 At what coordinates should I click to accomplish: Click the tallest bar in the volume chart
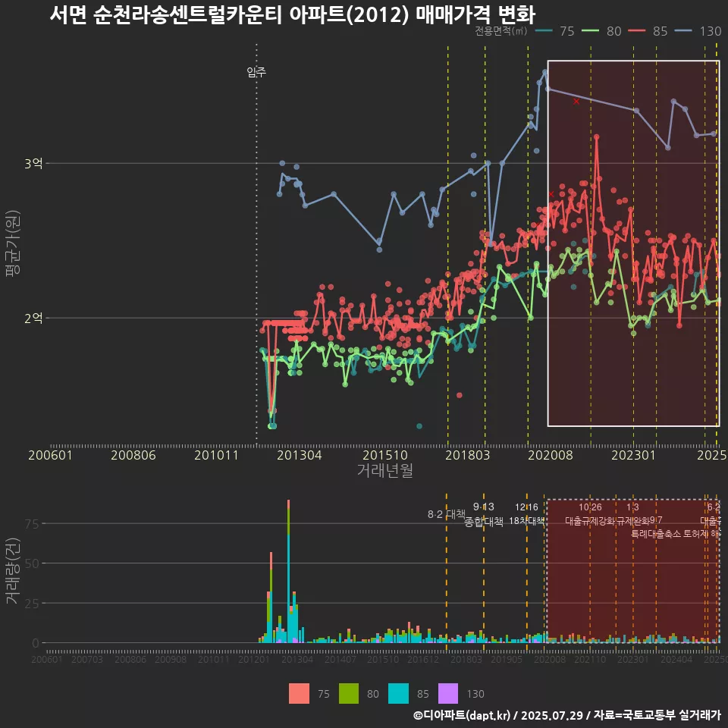coord(288,571)
